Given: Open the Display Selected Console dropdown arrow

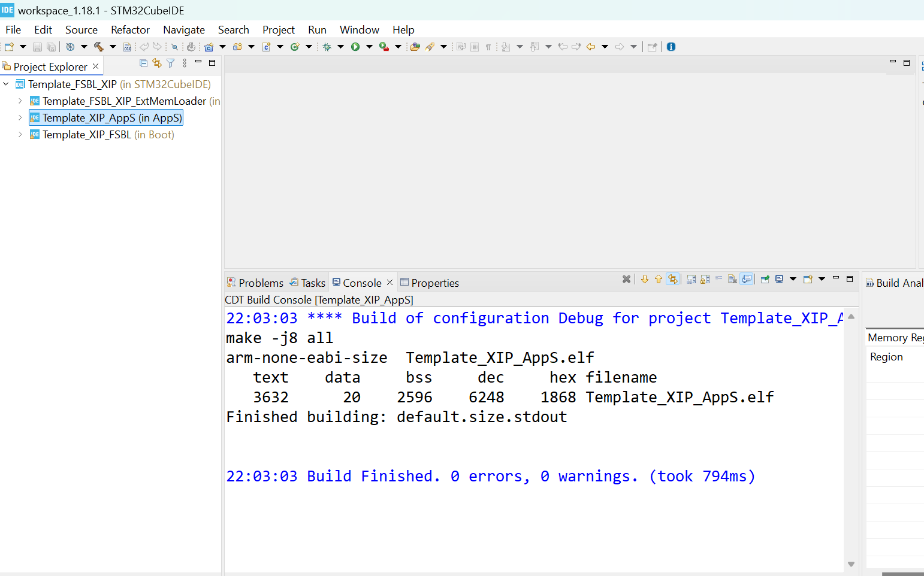Looking at the screenshot, I should point(793,279).
